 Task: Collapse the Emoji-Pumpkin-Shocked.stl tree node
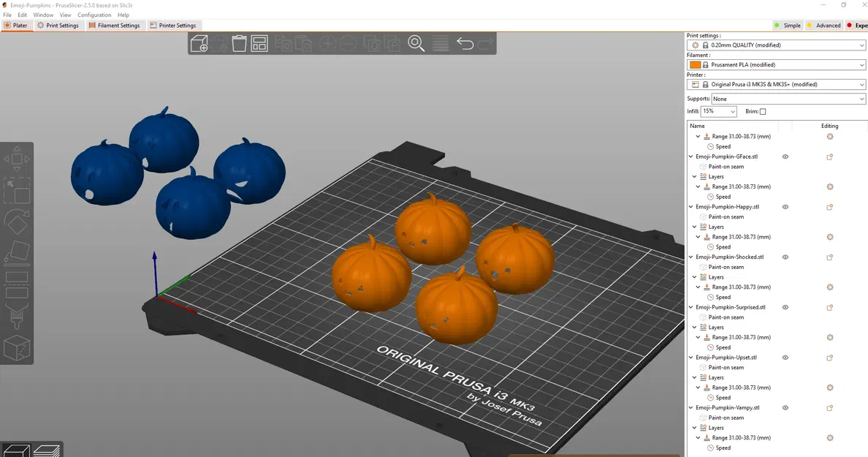691,257
